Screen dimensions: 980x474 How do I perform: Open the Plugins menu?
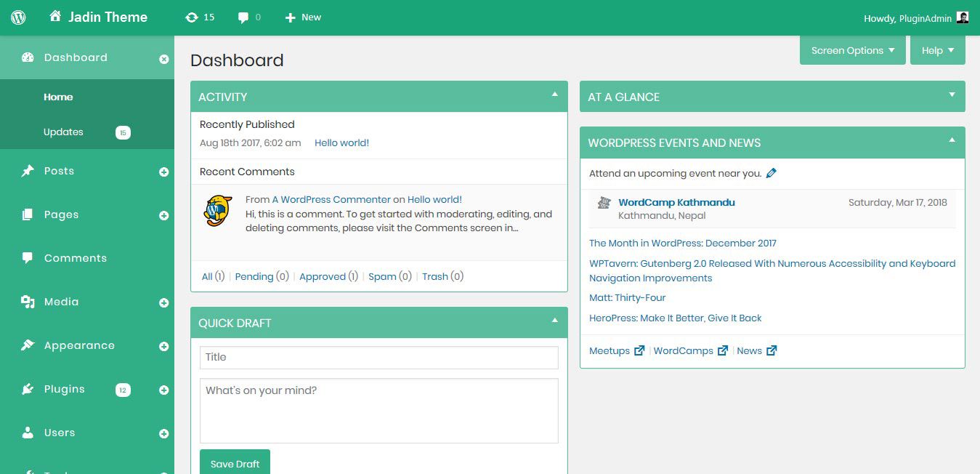point(65,389)
